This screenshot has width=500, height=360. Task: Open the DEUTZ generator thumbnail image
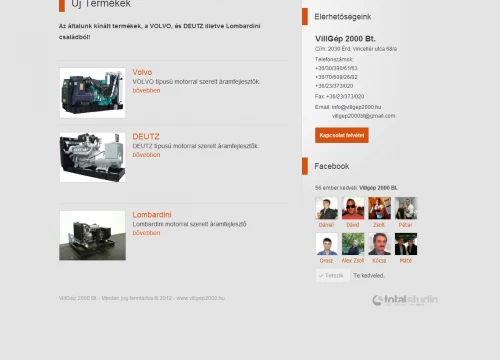(92, 157)
